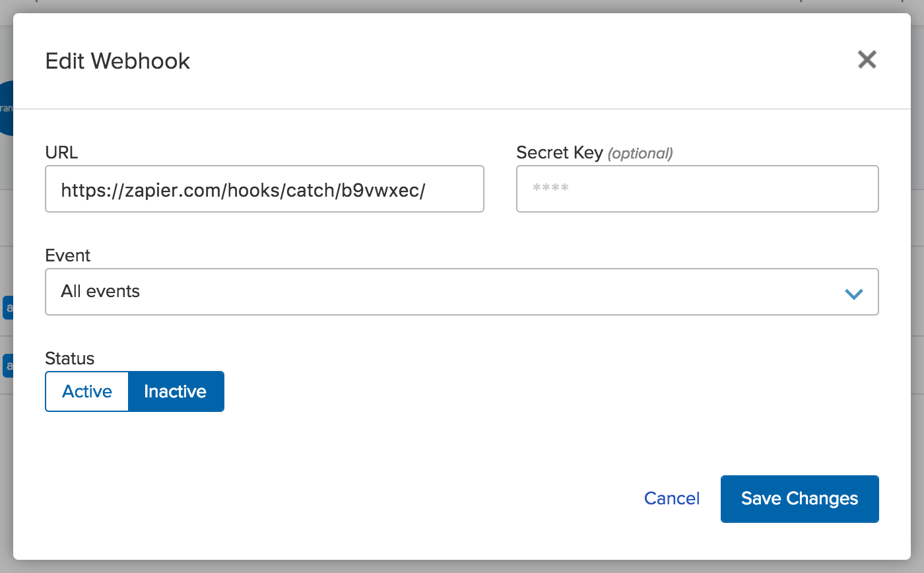Save Changes to the webhook

[799, 499]
